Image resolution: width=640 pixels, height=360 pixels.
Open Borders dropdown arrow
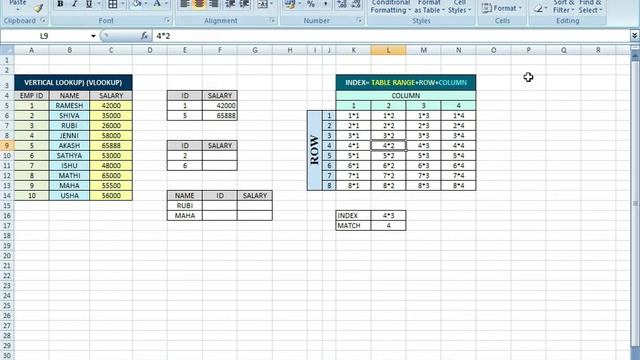[x=122, y=4]
